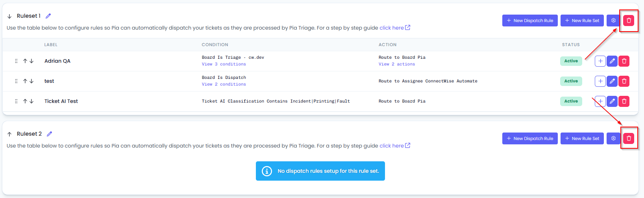Viewport: 644px width, 198px height.
Task: Click plus icon on Ticket AI Test row
Action: point(600,101)
